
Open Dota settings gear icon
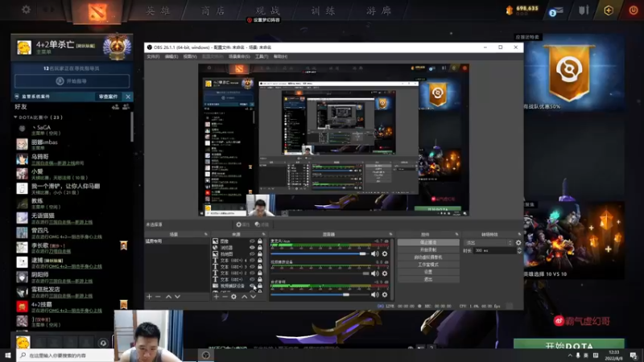[x=26, y=9]
